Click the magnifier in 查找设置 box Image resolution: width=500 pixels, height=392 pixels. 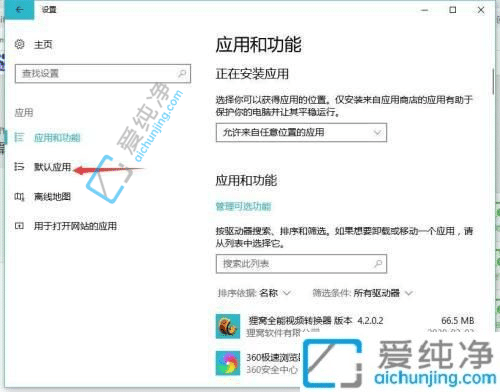(x=182, y=73)
